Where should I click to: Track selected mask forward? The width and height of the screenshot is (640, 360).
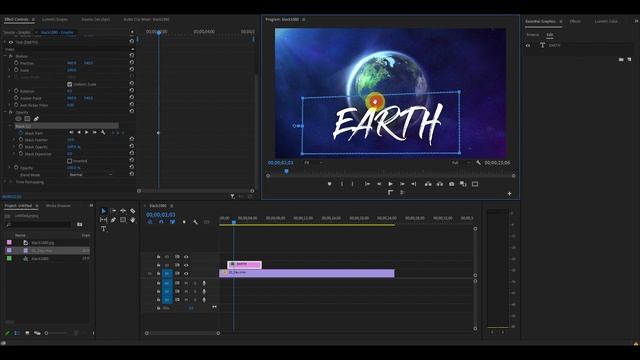[x=87, y=133]
